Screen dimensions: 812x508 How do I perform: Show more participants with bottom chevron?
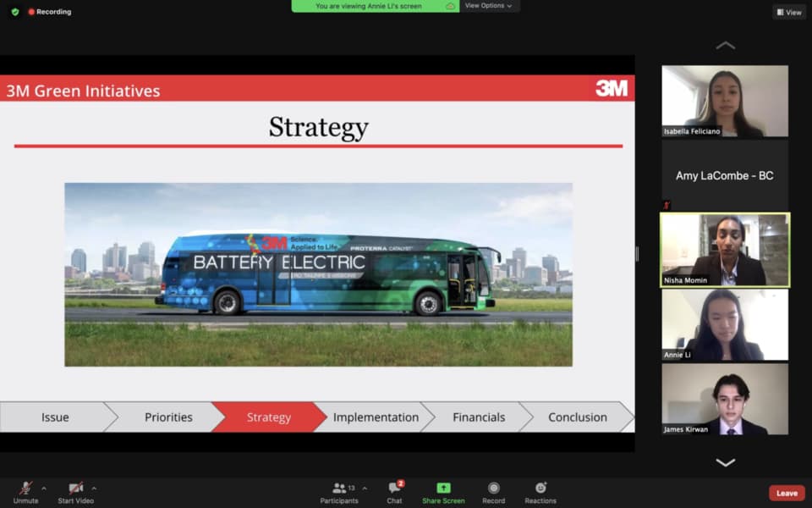(725, 462)
